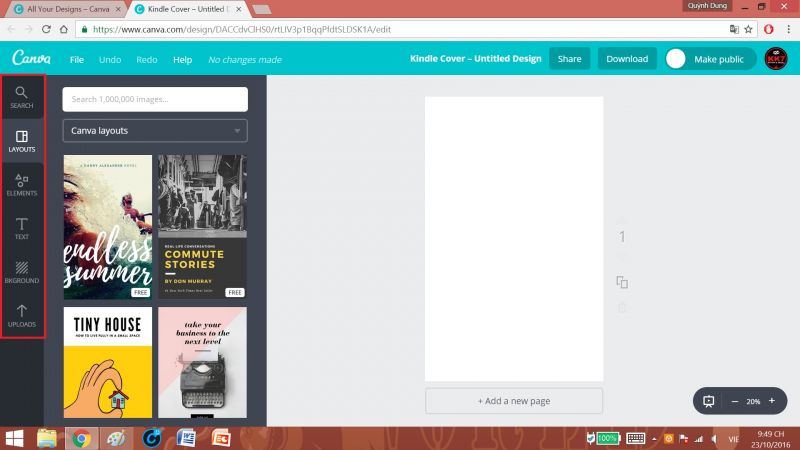The width and height of the screenshot is (800, 450).
Task: Open presentation mode icon near zoom
Action: 709,401
